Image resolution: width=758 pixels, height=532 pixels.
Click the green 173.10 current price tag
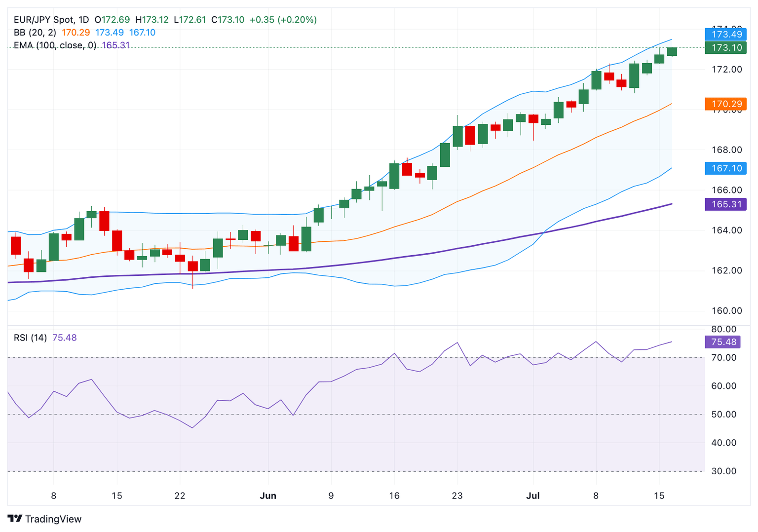725,48
